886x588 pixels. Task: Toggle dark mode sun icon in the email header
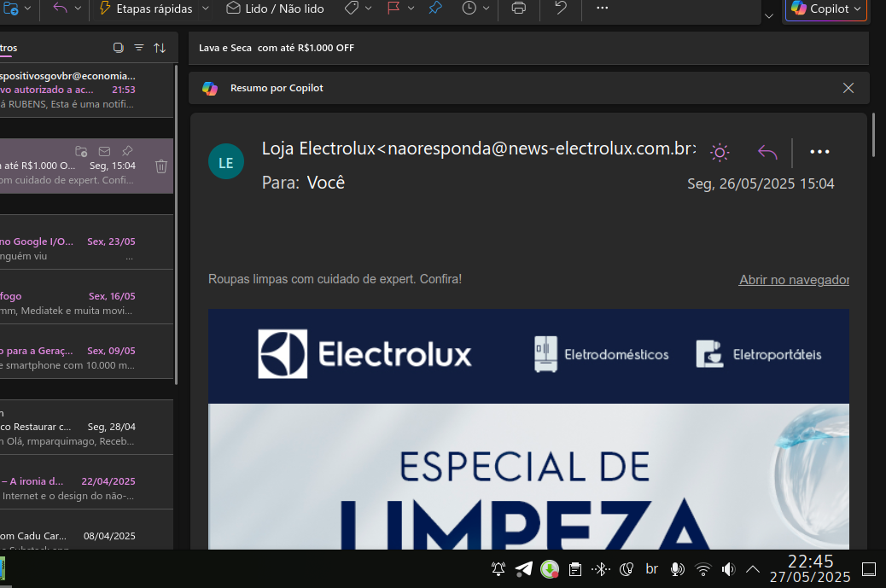720,153
